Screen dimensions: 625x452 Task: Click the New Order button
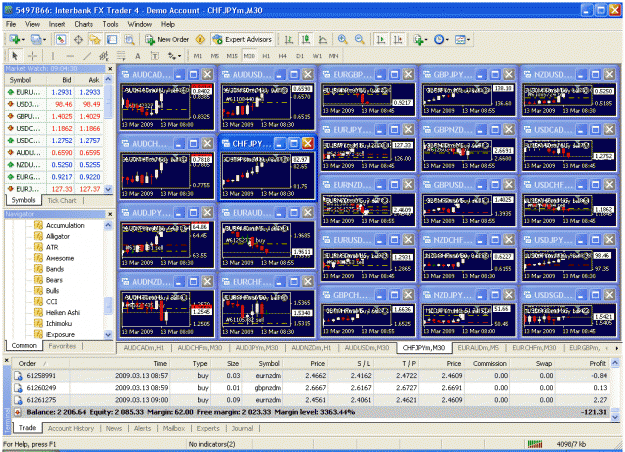pos(167,39)
